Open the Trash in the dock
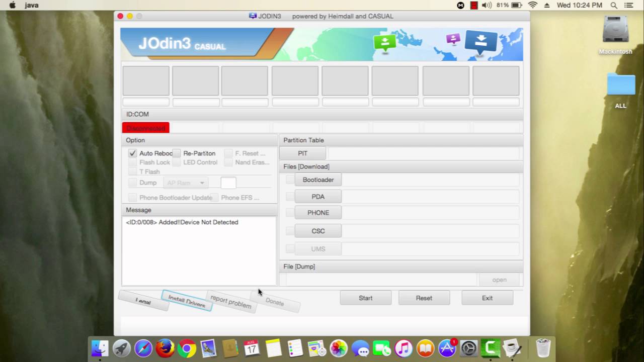This screenshot has width=644, height=362. [x=543, y=348]
